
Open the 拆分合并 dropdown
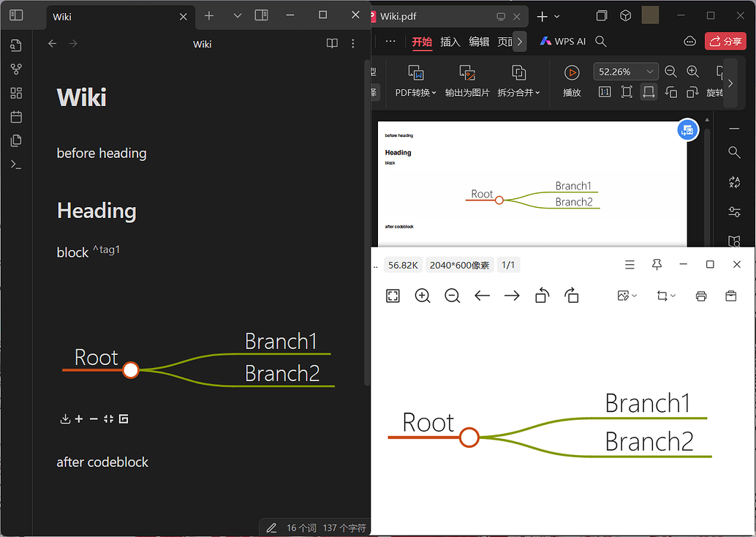click(519, 81)
